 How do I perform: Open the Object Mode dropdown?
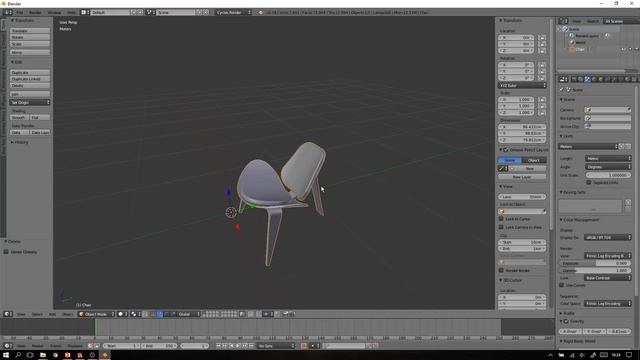(x=96, y=314)
